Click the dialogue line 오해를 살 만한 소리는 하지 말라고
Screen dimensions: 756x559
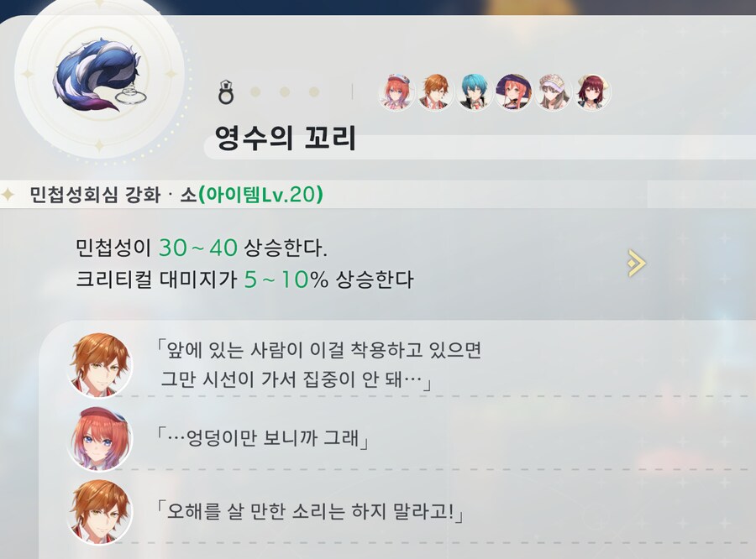click(x=309, y=512)
